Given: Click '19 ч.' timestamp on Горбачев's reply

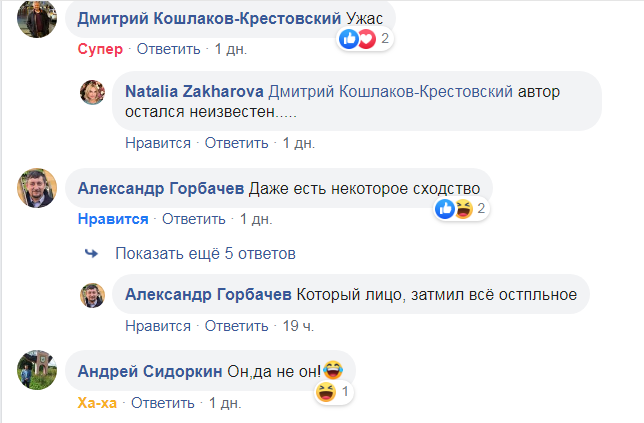Looking at the screenshot, I should [299, 325].
